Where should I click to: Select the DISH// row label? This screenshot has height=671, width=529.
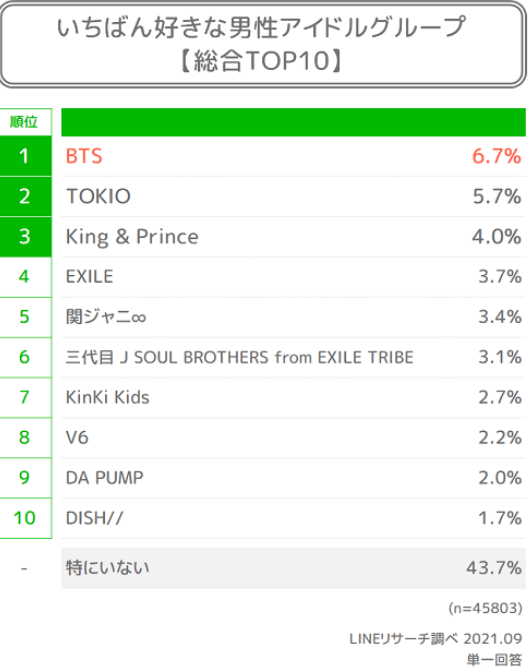pyautogui.click(x=94, y=518)
